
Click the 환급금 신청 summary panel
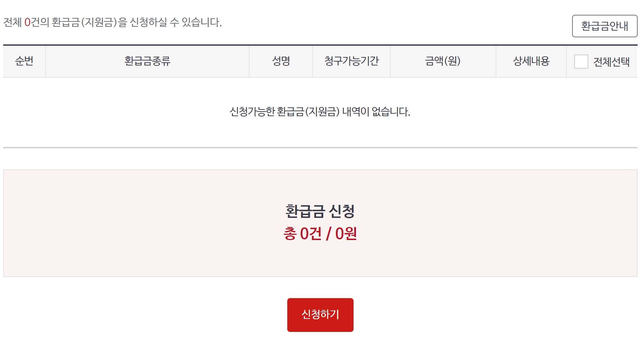pyautogui.click(x=321, y=212)
